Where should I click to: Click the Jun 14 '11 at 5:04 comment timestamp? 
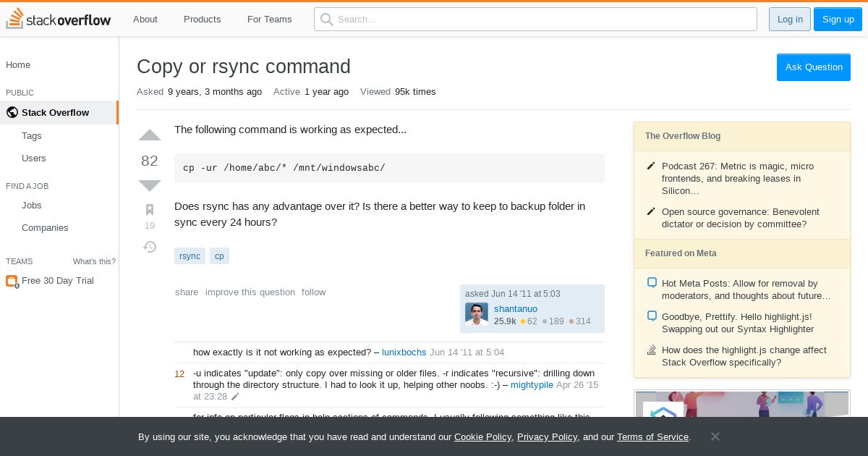(x=467, y=352)
